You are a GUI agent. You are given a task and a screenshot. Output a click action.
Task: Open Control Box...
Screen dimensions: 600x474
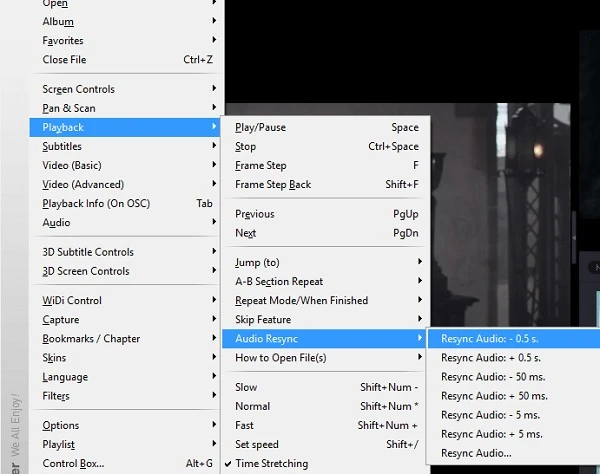point(124,464)
